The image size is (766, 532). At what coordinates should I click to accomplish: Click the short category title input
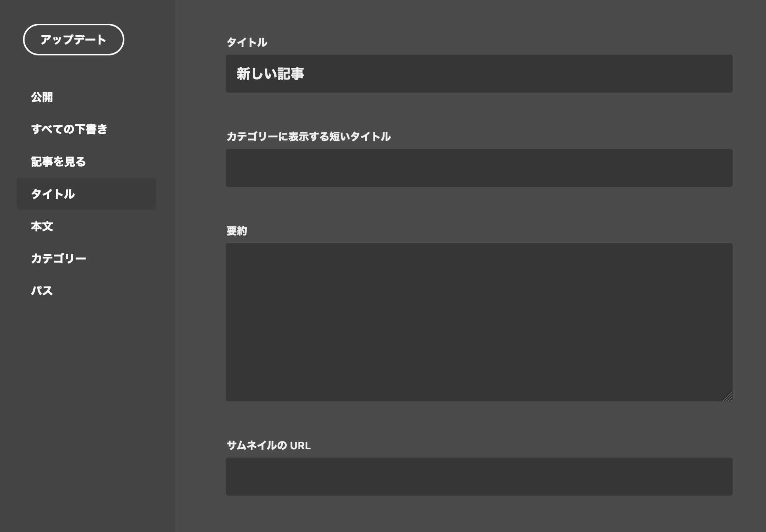click(479, 168)
